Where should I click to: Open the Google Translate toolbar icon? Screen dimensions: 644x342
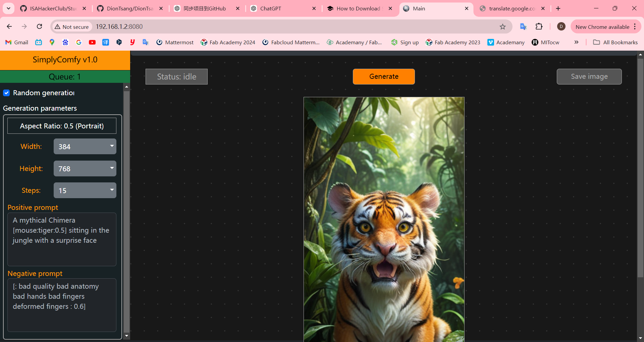point(523,26)
